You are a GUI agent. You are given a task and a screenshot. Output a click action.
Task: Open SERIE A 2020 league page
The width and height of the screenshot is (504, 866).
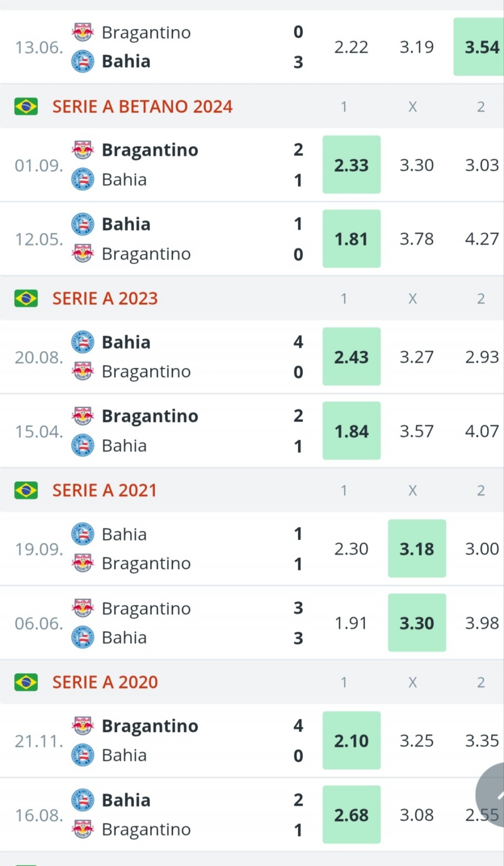point(105,682)
